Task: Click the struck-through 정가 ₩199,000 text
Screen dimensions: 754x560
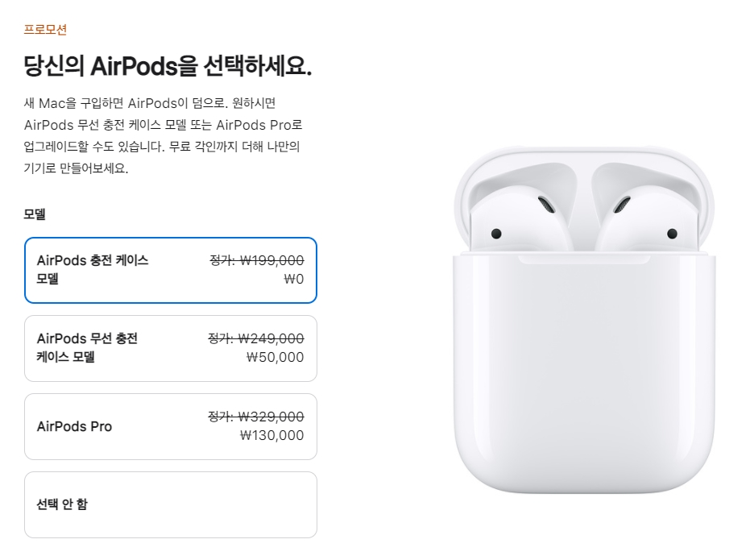Action: point(257,260)
